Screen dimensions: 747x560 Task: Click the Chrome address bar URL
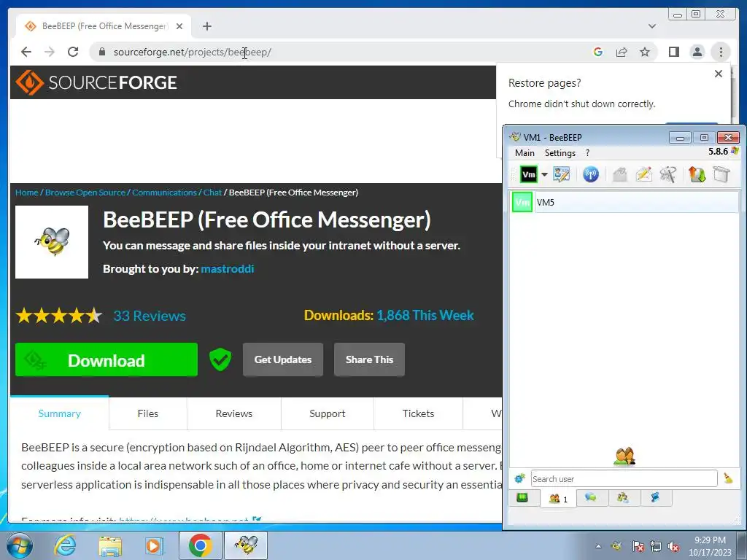tap(192, 52)
